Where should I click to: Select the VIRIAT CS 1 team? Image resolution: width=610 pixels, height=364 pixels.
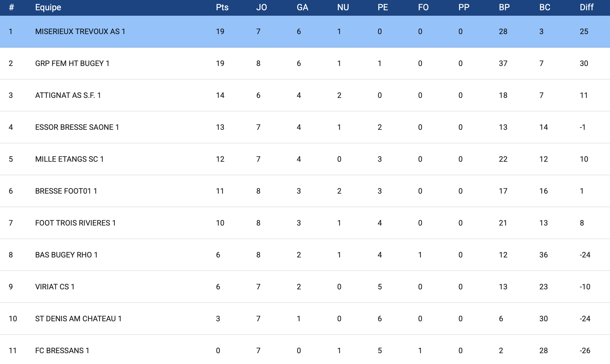[55, 287]
